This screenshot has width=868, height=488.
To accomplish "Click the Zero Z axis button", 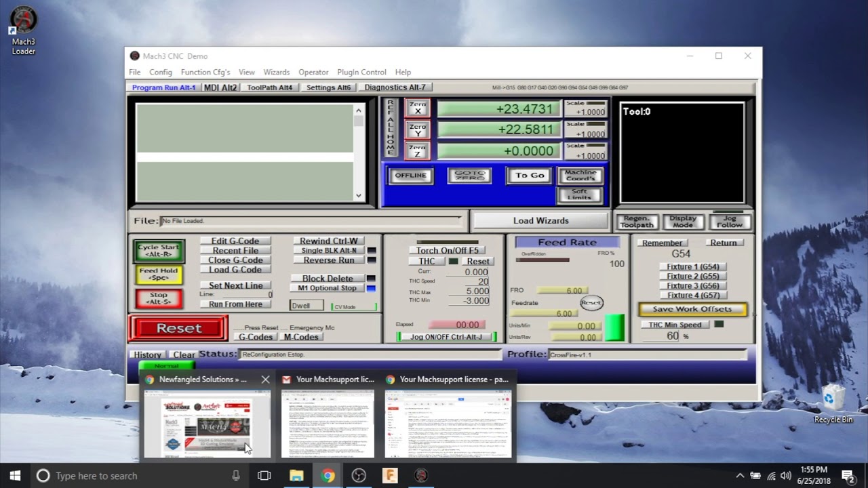I will click(417, 150).
